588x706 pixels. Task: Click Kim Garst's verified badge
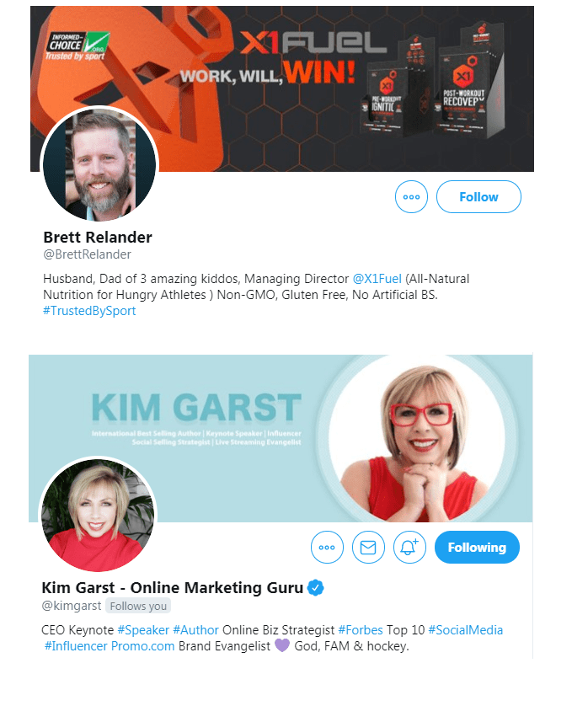(x=316, y=587)
